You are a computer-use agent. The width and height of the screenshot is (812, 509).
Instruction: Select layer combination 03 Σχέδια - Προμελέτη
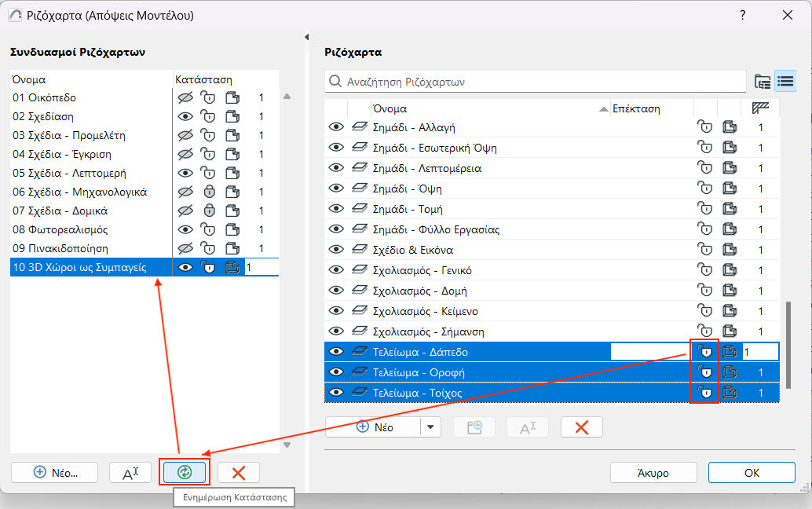coord(69,136)
